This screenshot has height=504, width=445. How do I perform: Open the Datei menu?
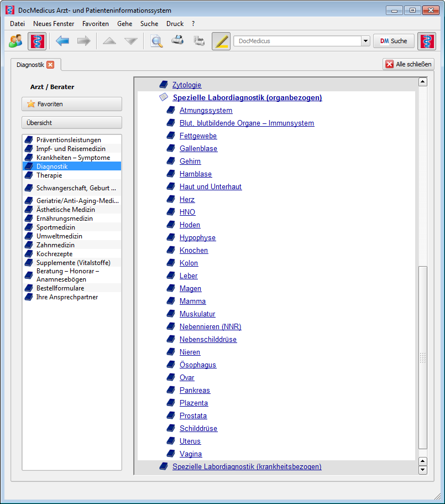point(17,24)
